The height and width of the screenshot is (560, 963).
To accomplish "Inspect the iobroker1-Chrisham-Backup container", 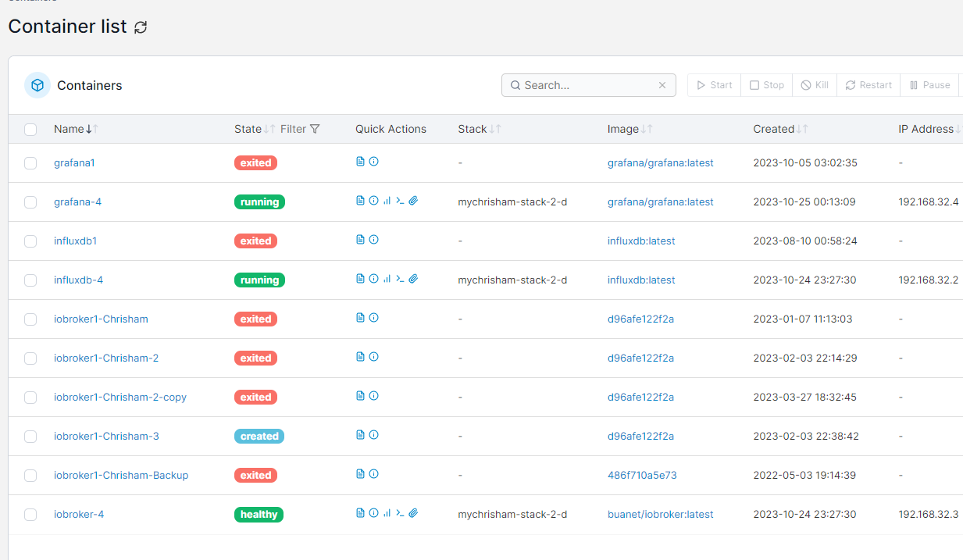I will [x=373, y=474].
